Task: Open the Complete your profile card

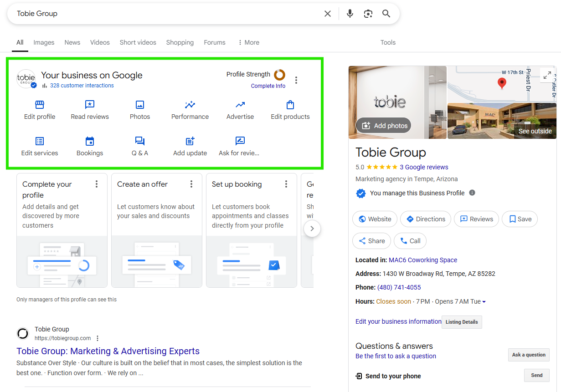Action: click(x=62, y=230)
